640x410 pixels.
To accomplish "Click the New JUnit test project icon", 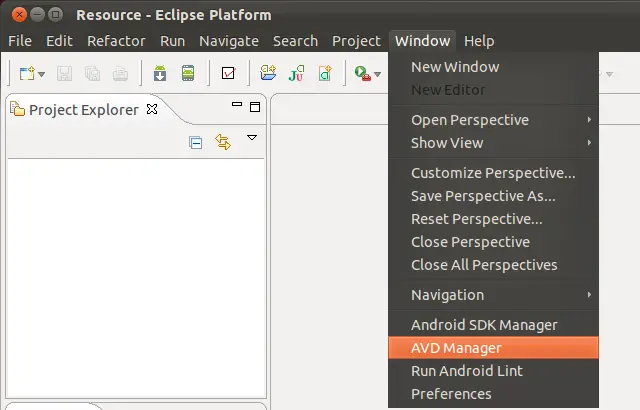I will (x=296, y=73).
